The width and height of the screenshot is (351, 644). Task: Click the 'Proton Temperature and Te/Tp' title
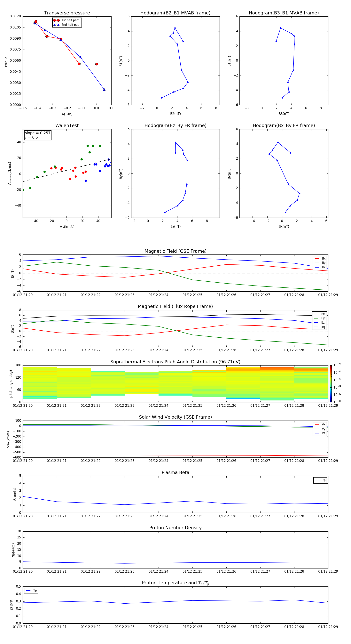175,583
